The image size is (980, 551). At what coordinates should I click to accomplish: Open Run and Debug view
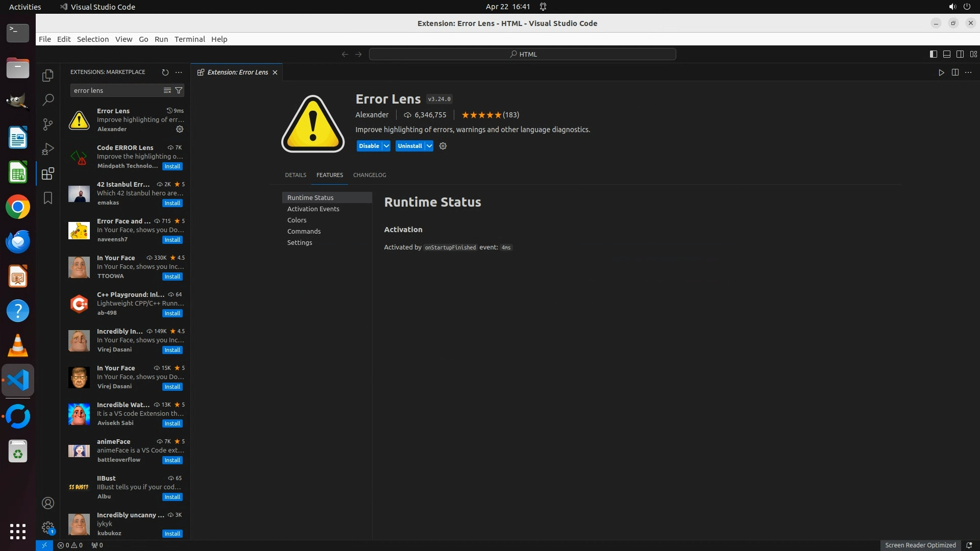(48, 148)
